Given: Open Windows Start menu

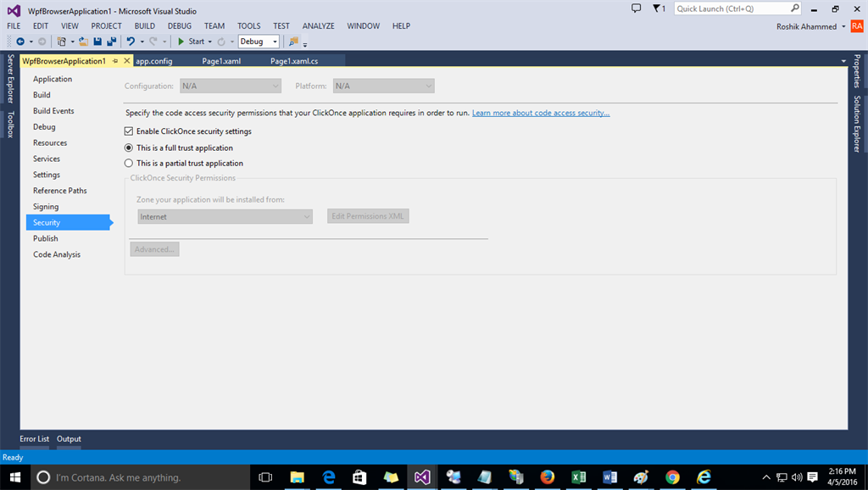Looking at the screenshot, I should [x=15, y=477].
